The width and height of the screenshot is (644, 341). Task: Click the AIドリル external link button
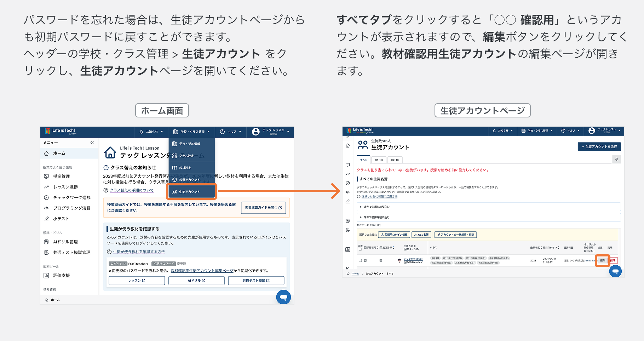pyautogui.click(x=196, y=281)
